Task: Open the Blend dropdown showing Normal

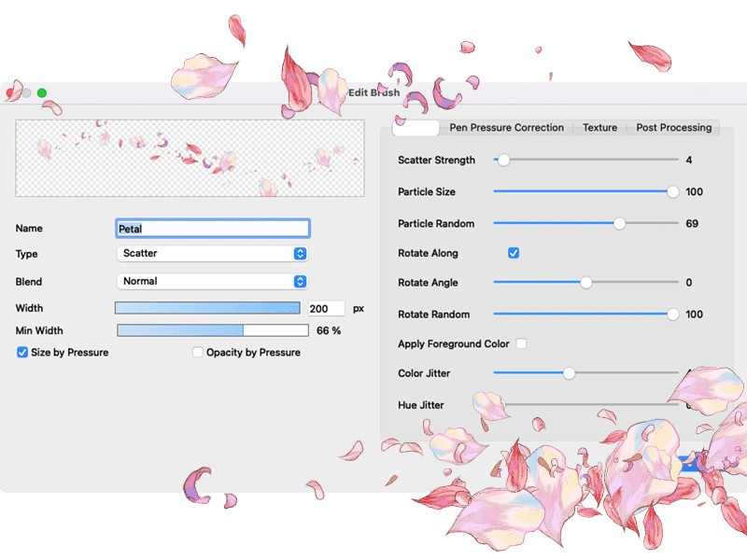Action: [x=212, y=281]
